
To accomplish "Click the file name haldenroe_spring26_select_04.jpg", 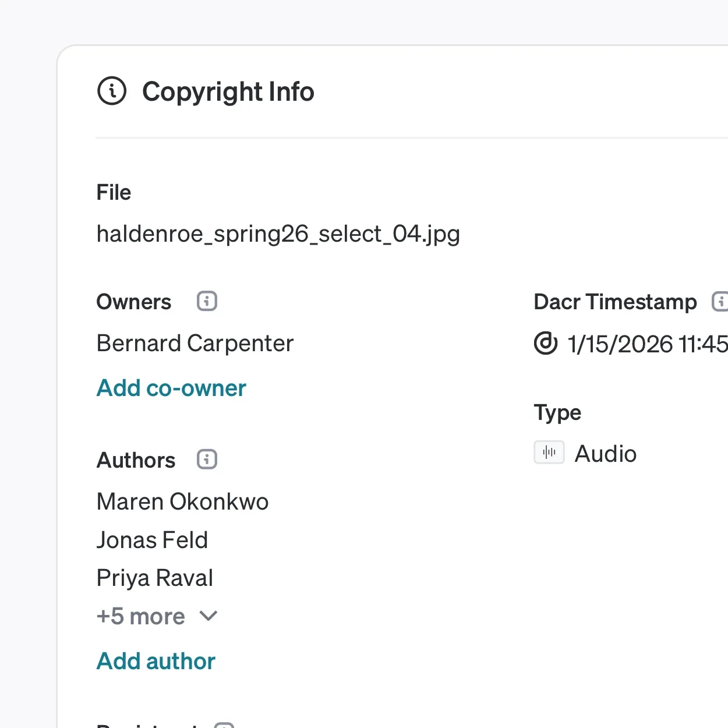I will point(278,234).
